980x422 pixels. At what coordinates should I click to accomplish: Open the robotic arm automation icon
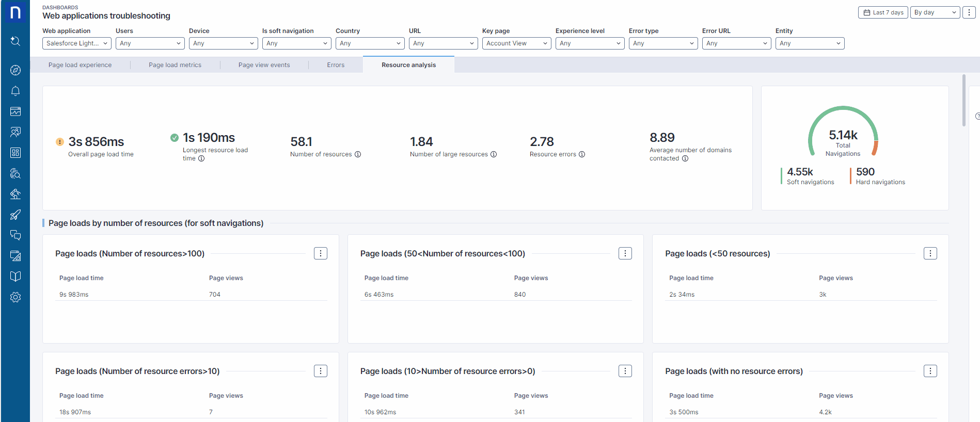point(15,194)
